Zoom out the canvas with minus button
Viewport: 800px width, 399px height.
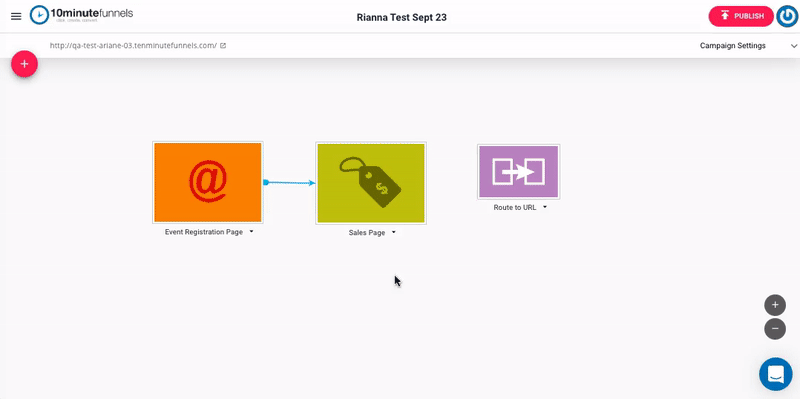coord(775,329)
